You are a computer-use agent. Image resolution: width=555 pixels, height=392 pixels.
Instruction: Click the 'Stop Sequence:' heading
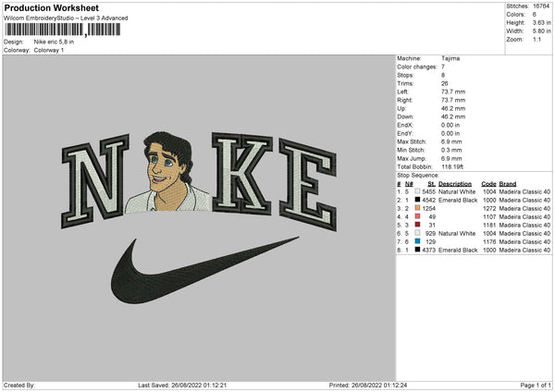[418, 176]
